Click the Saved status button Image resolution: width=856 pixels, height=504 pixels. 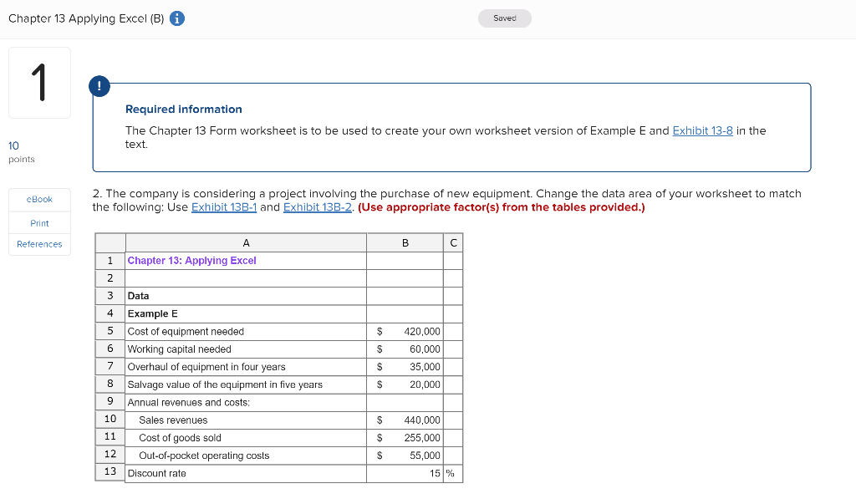pos(504,17)
